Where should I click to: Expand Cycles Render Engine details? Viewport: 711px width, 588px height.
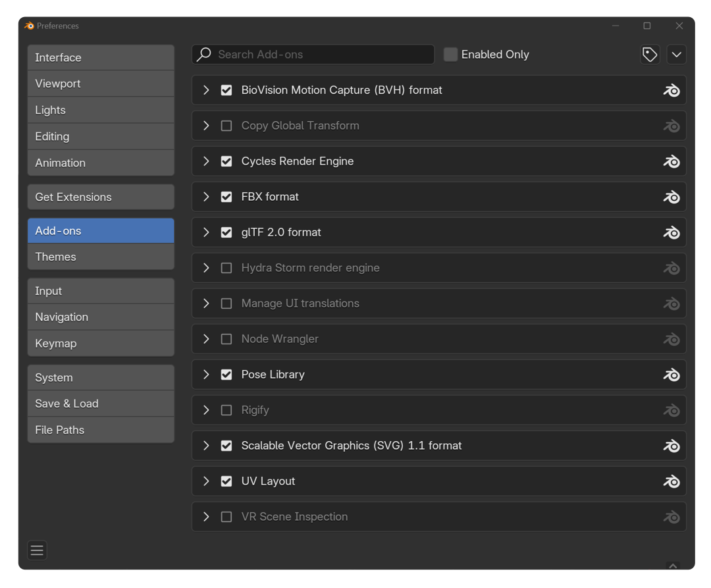206,161
